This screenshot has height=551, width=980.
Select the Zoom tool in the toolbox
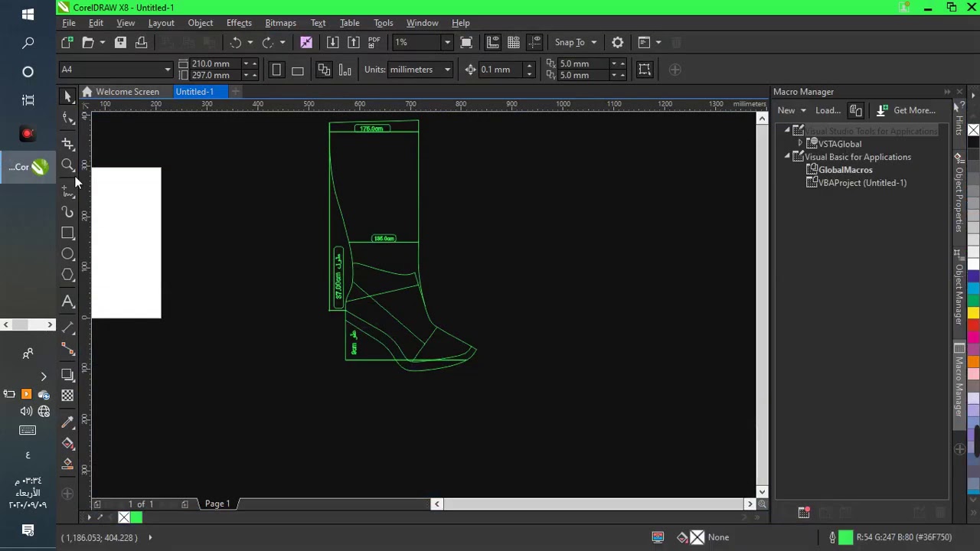click(68, 166)
